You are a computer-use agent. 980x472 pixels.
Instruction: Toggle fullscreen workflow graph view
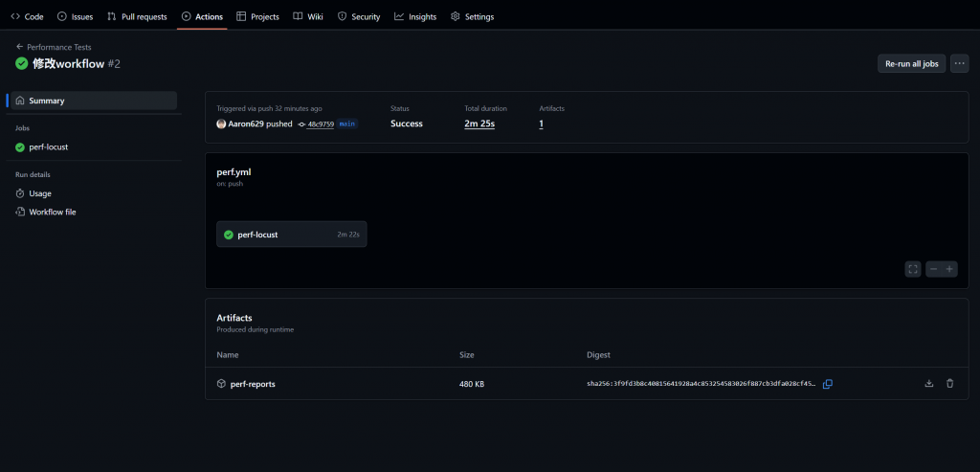pos(913,269)
